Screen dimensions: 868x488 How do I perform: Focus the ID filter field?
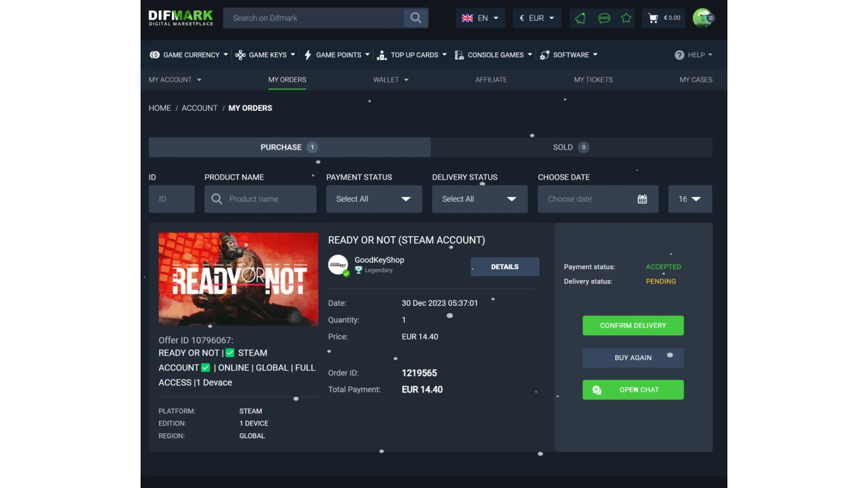coord(171,199)
